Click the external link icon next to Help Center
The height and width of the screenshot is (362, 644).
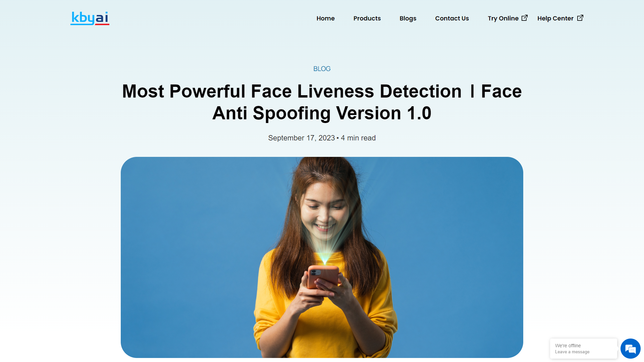580,18
